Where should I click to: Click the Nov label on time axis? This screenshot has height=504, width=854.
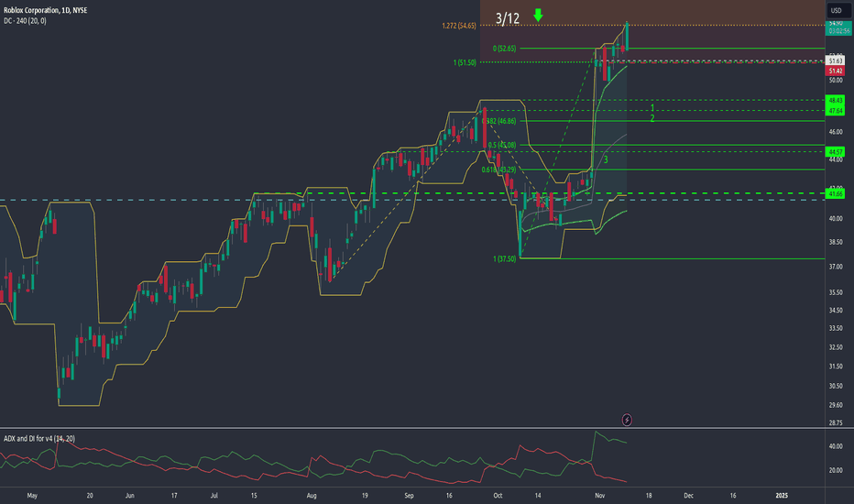[x=599, y=495]
